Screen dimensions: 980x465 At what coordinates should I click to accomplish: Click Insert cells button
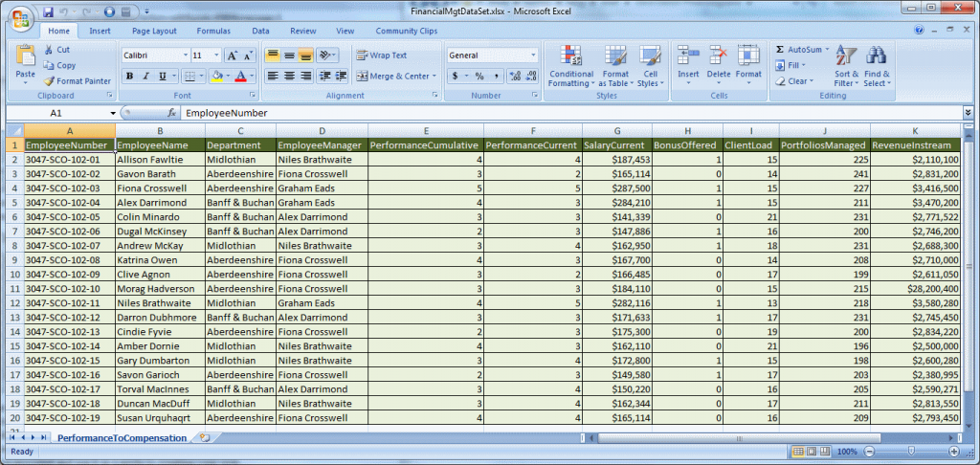[x=689, y=66]
